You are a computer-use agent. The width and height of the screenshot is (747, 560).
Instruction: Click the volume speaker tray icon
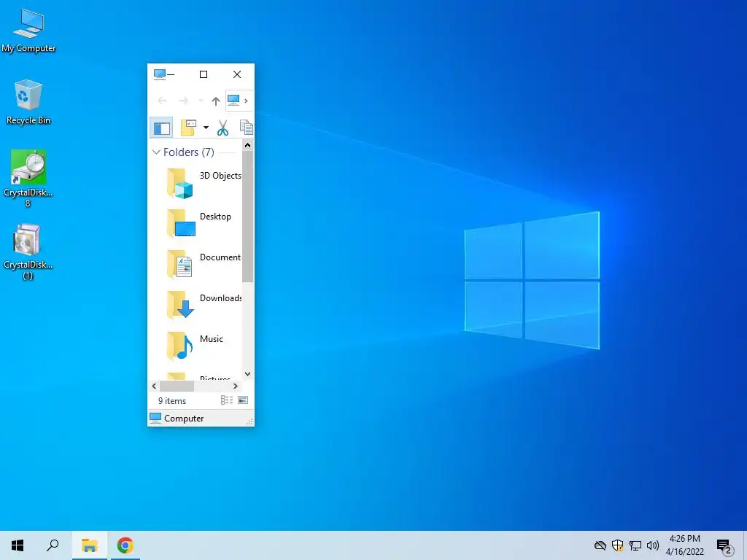653,545
